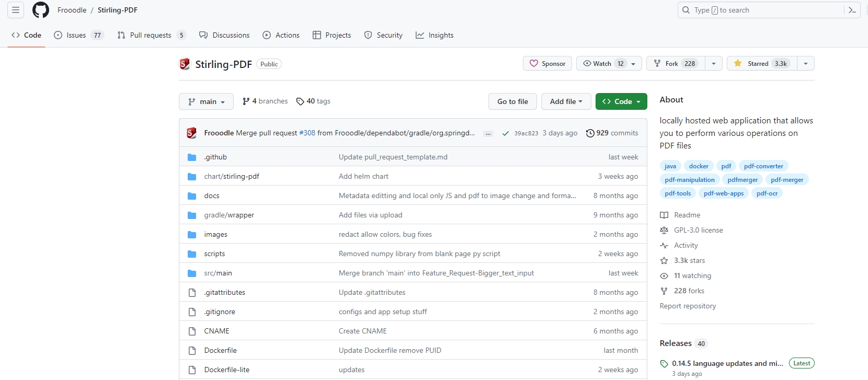Click the Fork button
The height and width of the screenshot is (380, 868).
(x=676, y=64)
